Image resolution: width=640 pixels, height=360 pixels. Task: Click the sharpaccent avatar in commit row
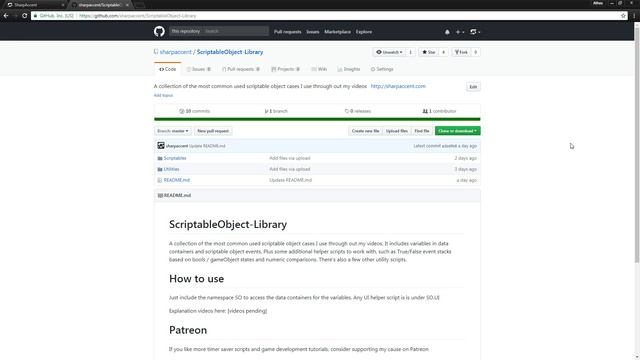coord(161,145)
